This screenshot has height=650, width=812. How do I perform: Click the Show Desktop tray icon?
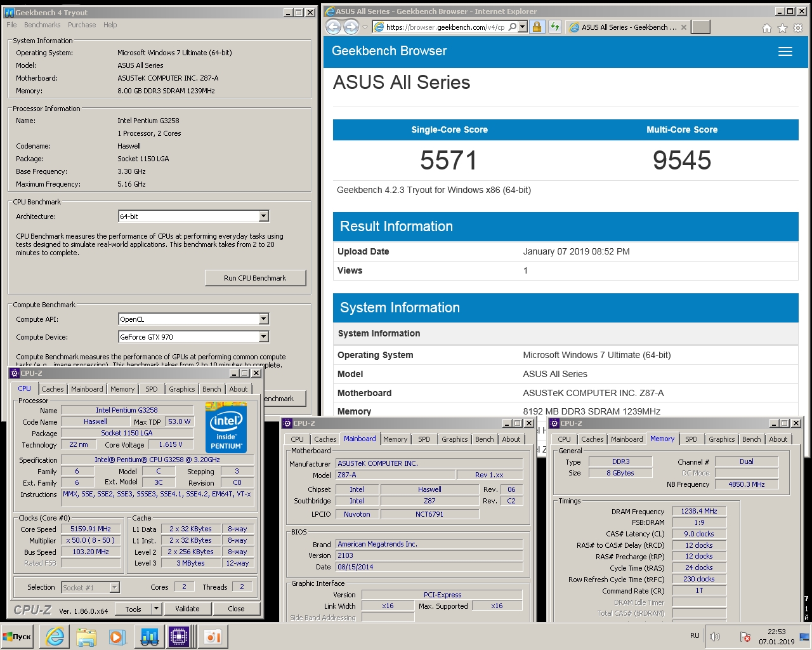[804, 637]
